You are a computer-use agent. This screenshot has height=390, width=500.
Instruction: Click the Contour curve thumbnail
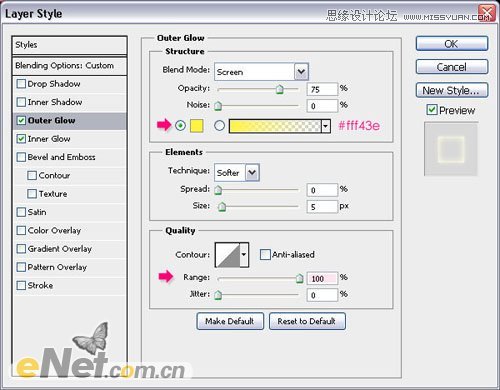(x=228, y=255)
